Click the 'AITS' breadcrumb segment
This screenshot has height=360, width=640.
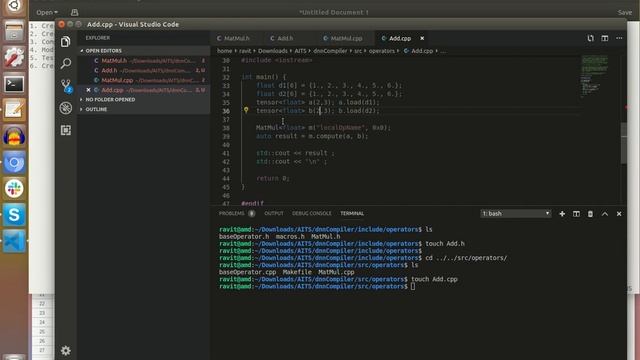300,51
